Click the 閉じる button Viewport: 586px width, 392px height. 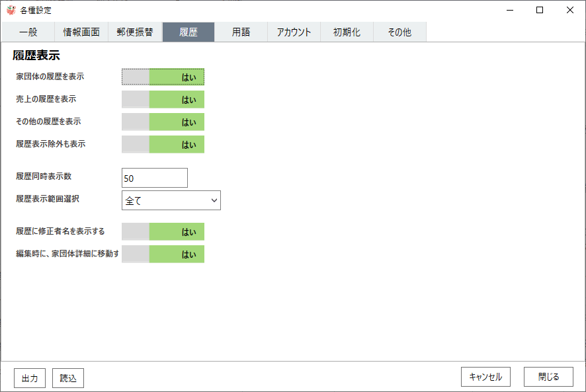(x=548, y=377)
